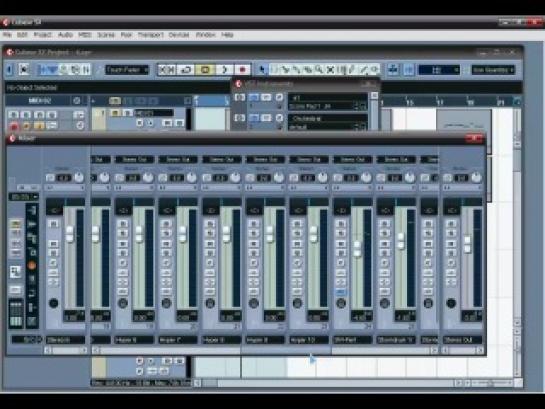Click the Open Mixer icon in project toolbar
Image resolution: width=545 pixels, height=409 pixels.
coord(86,69)
